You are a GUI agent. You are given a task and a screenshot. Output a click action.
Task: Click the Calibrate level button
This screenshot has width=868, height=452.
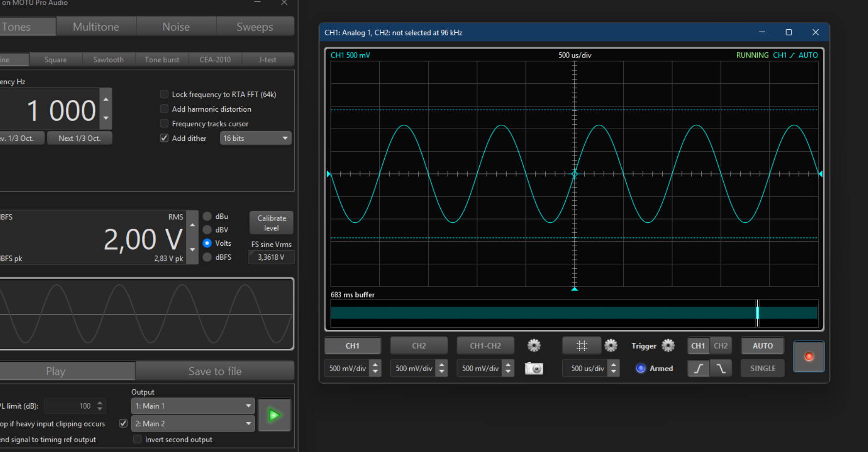[x=272, y=223]
